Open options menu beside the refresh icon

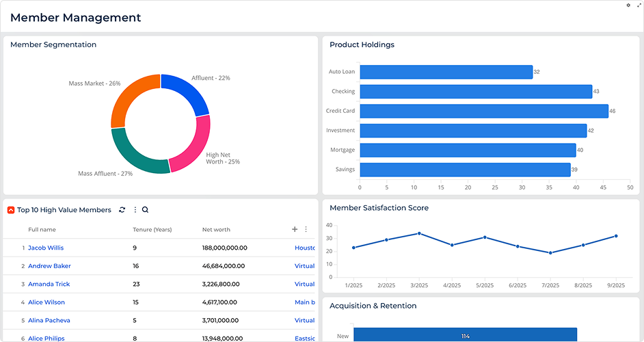135,210
